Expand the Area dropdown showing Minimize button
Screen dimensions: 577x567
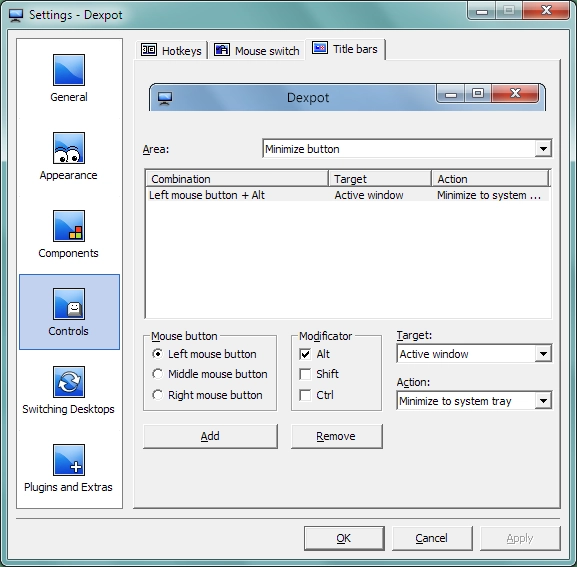pos(407,149)
